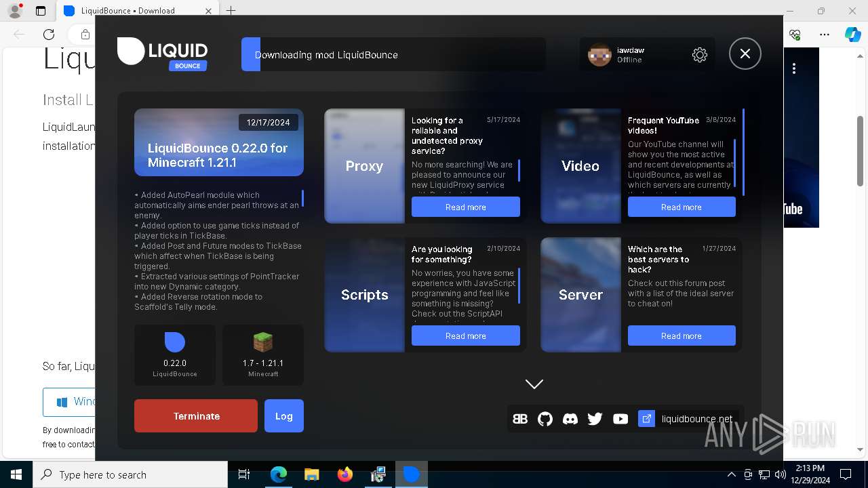The height and width of the screenshot is (488, 868).
Task: Select the Minecraft 1.7 - 1.21.1 version tile
Action: (263, 355)
